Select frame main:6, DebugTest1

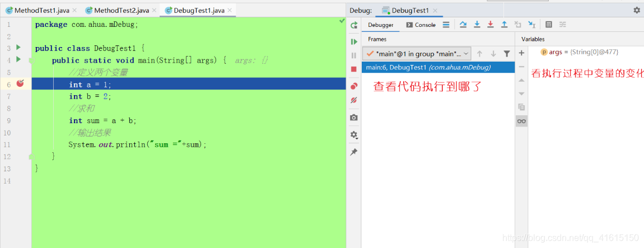click(438, 67)
